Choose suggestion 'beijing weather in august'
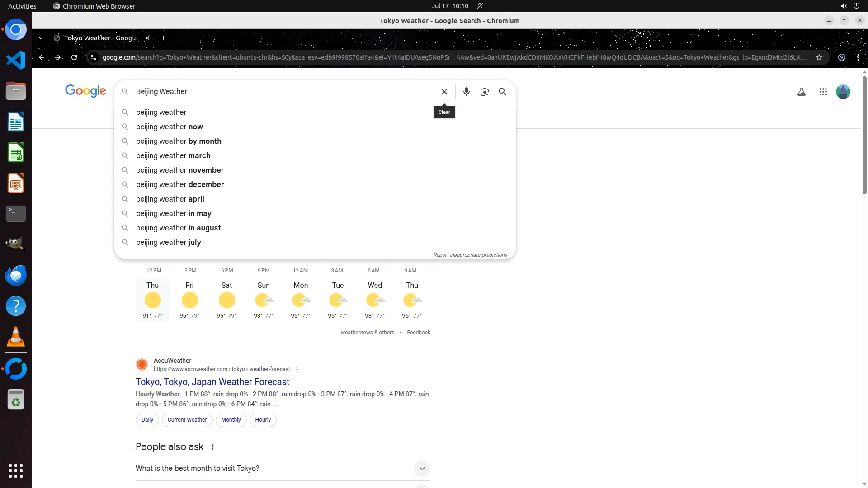Image resolution: width=868 pixels, height=488 pixels. [x=178, y=228]
